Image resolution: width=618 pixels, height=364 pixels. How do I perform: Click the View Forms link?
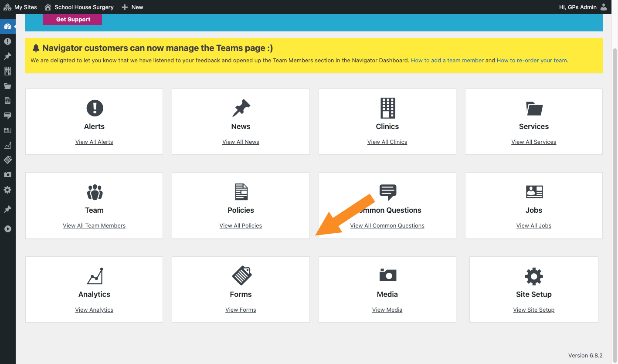tap(241, 310)
